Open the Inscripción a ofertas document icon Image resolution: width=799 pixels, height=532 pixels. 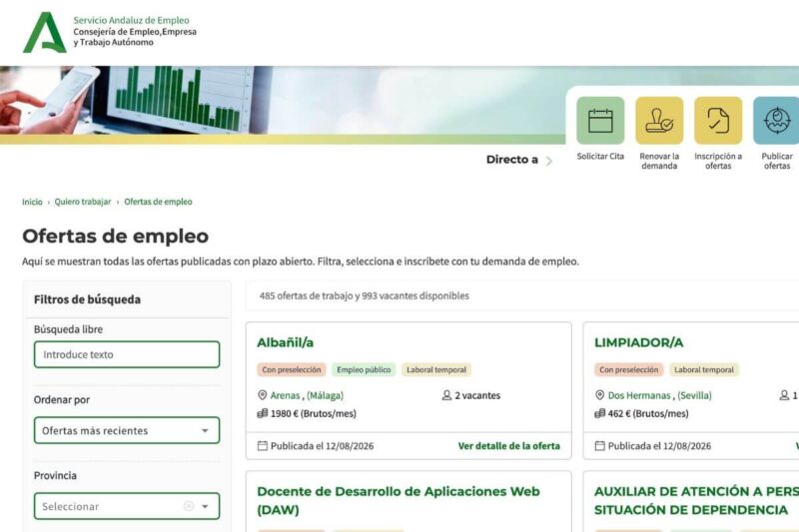(x=718, y=121)
